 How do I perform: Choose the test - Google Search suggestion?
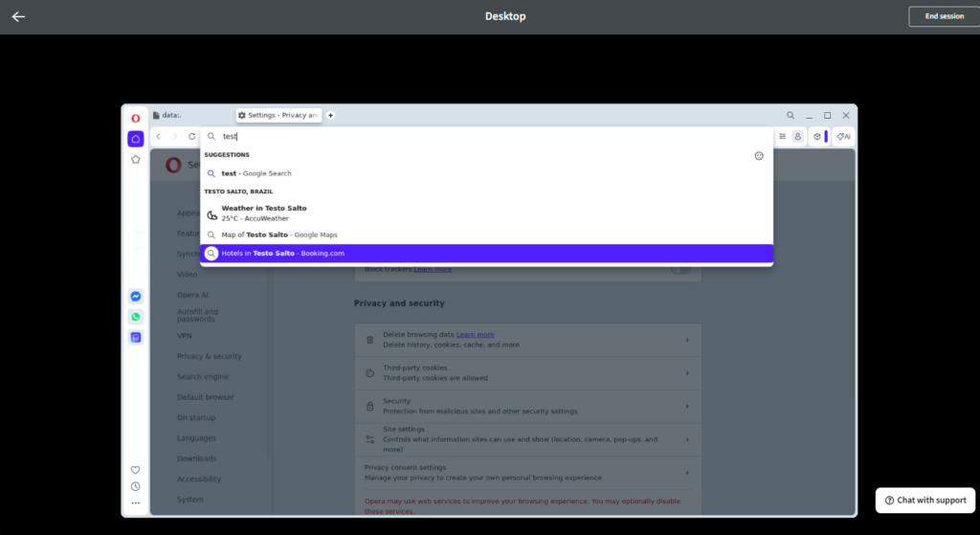click(x=256, y=173)
